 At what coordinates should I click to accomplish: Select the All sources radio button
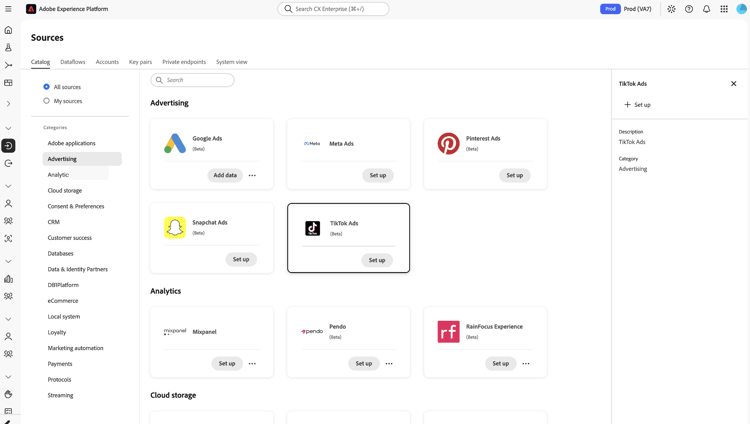(46, 87)
